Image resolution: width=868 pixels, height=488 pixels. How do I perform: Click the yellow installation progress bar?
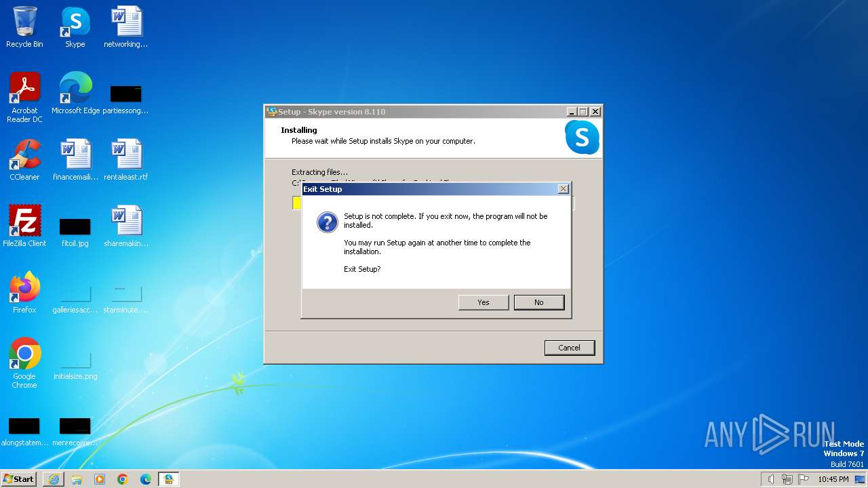297,203
